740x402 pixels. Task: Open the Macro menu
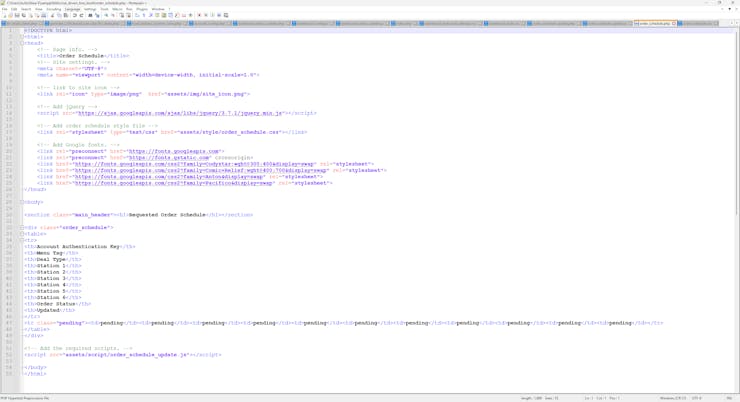[117, 9]
